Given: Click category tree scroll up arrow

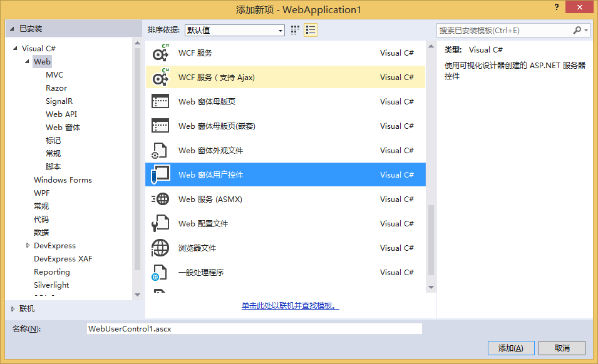Looking at the screenshot, I should [x=137, y=43].
